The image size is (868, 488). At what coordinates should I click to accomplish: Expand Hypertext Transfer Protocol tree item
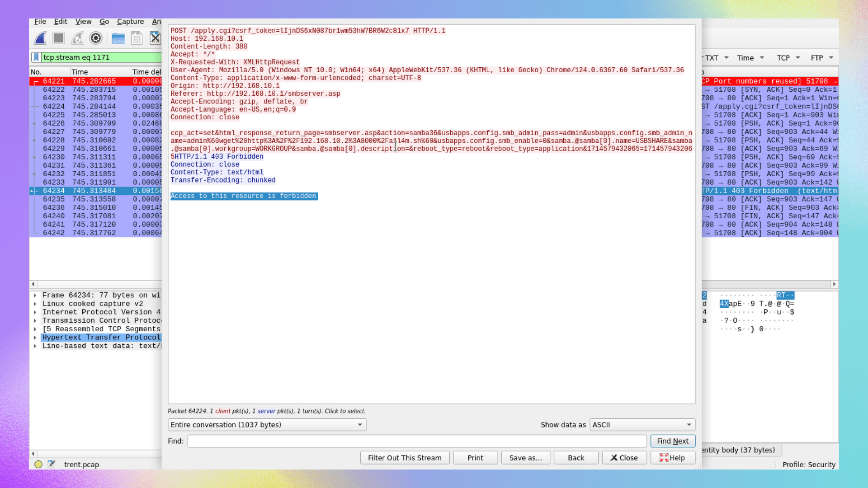pyautogui.click(x=35, y=338)
